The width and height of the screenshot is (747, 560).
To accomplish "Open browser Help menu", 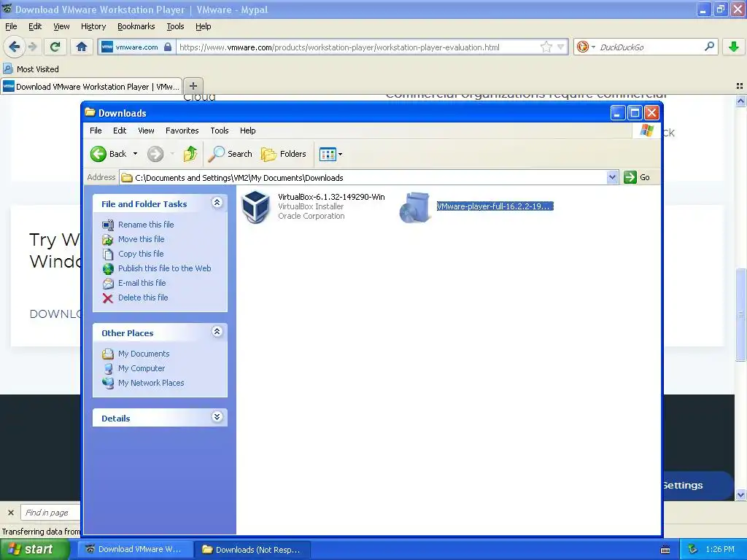I will tap(203, 26).
